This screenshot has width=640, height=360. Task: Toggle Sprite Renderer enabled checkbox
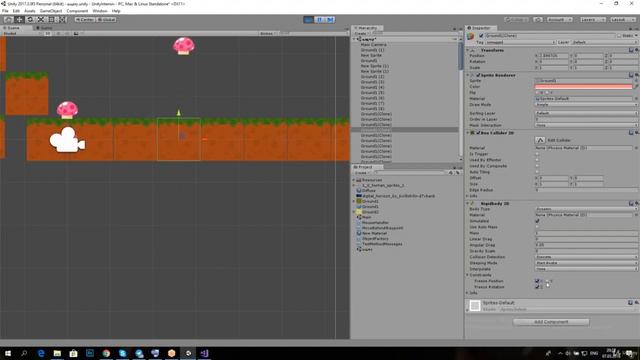tap(478, 75)
